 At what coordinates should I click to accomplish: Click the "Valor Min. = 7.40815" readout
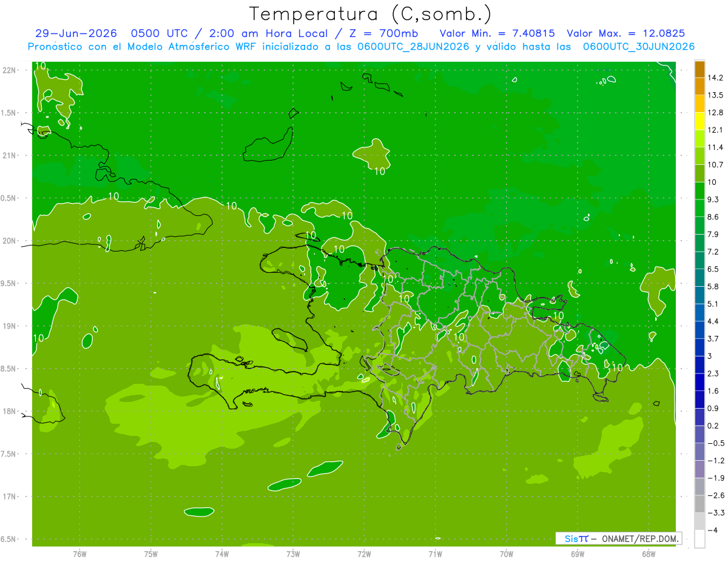[x=497, y=33]
